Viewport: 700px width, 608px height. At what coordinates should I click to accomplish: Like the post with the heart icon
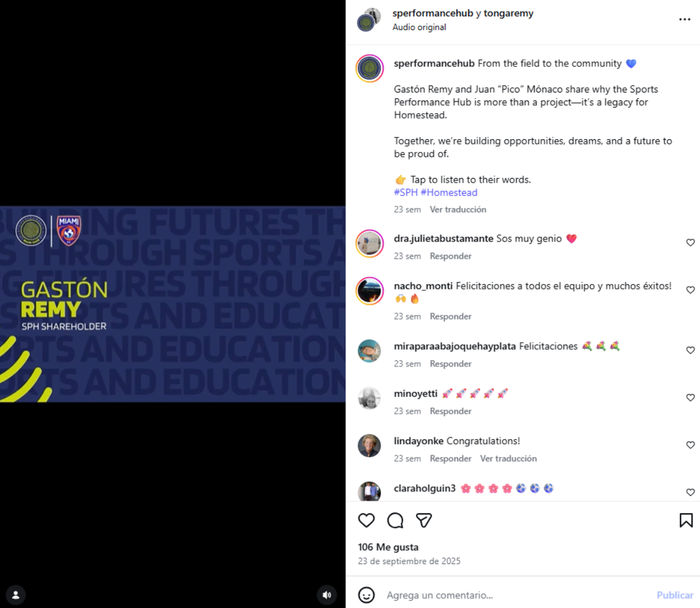(366, 520)
